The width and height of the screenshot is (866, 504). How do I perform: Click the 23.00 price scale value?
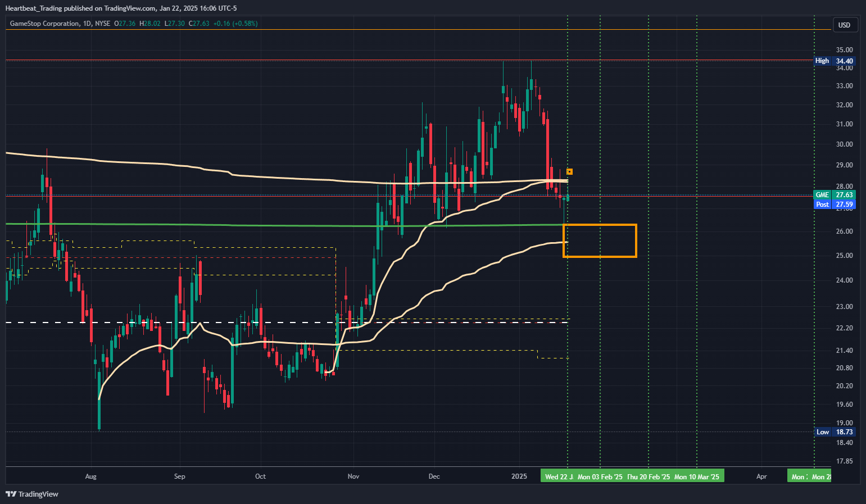tap(844, 307)
